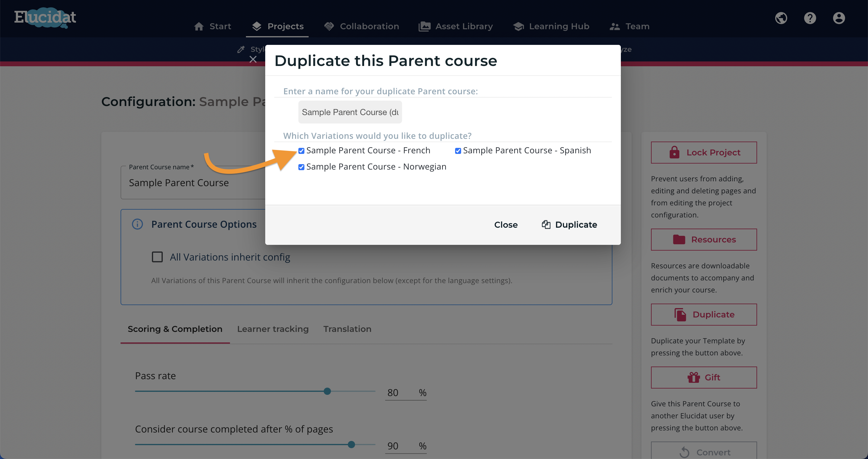868x459 pixels.
Task: Open the Learning Hub menu item
Action: point(551,26)
